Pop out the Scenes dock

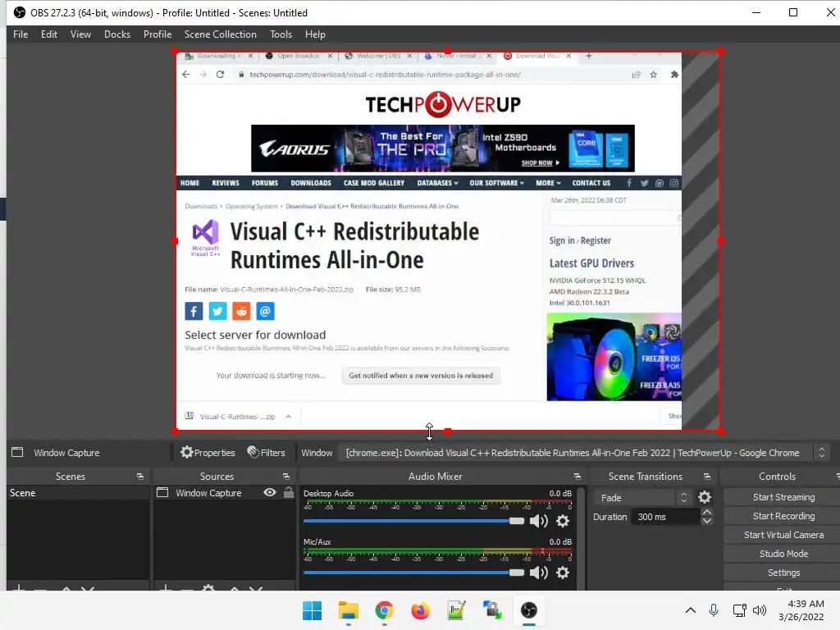(x=140, y=477)
